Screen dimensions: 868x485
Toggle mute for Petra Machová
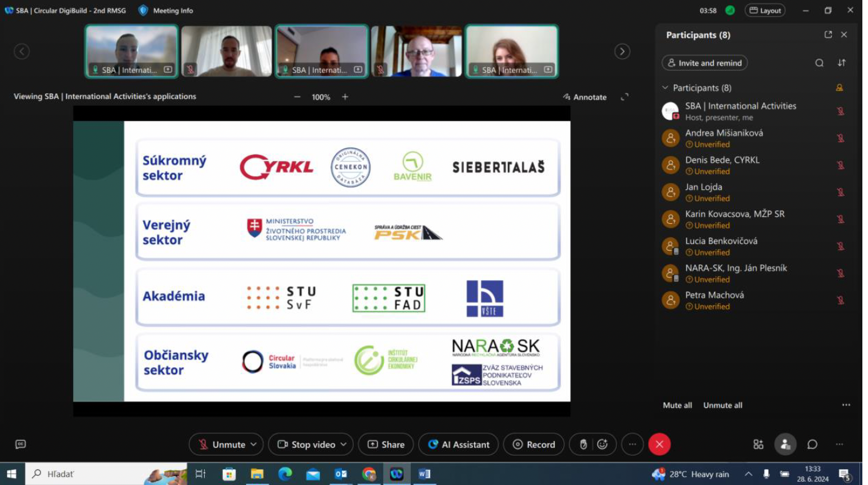[x=840, y=300]
